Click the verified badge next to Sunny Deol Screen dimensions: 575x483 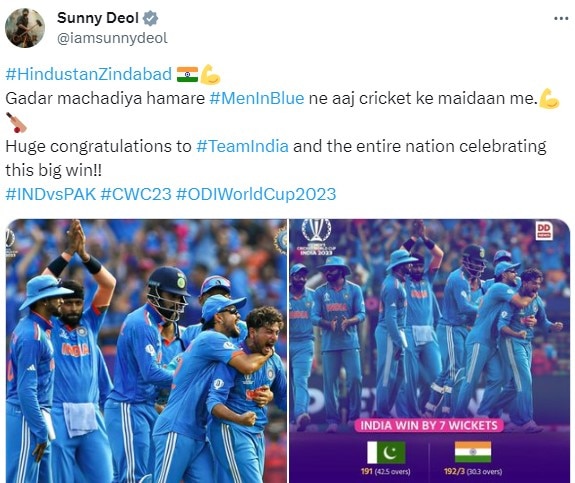pyautogui.click(x=150, y=18)
